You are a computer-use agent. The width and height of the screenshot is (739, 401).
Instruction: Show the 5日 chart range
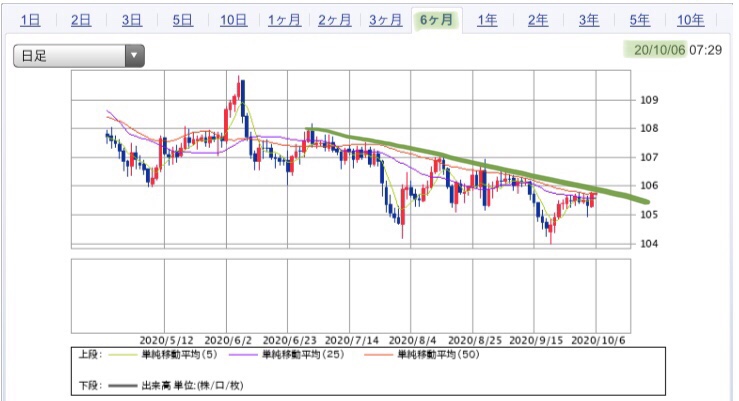point(182,20)
